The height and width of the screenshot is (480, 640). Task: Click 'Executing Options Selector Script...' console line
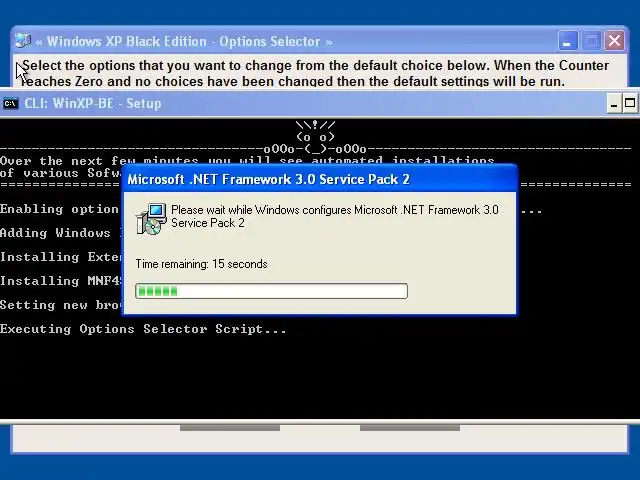(143, 329)
